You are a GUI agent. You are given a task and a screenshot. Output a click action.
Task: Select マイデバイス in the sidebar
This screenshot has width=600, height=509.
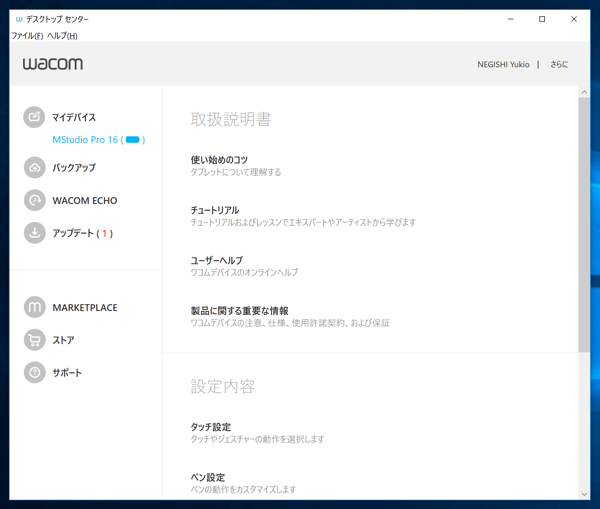(74, 117)
